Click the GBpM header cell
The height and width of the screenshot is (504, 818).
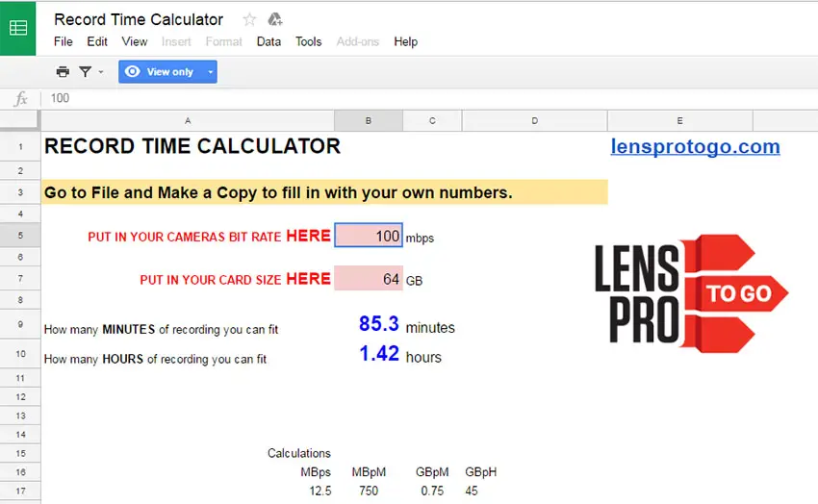432,472
